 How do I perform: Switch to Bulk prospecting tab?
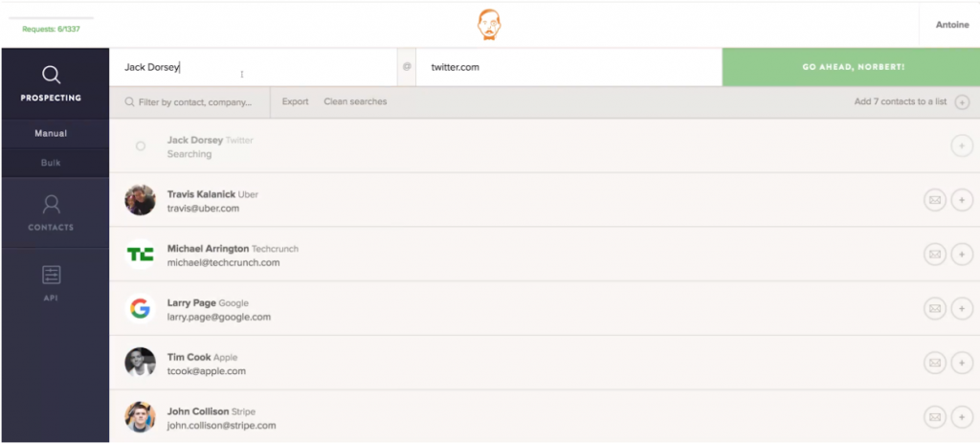(51, 163)
